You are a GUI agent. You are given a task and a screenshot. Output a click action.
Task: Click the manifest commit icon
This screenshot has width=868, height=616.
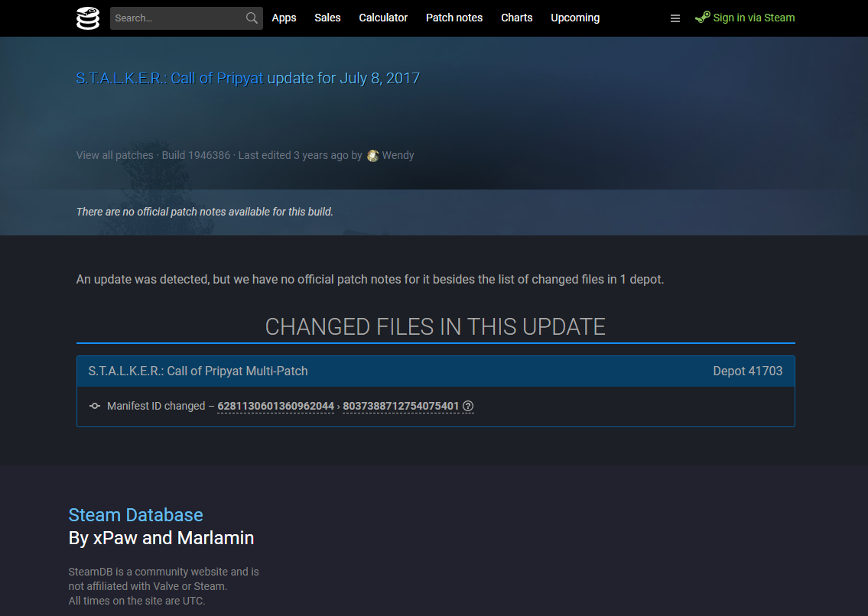click(95, 406)
